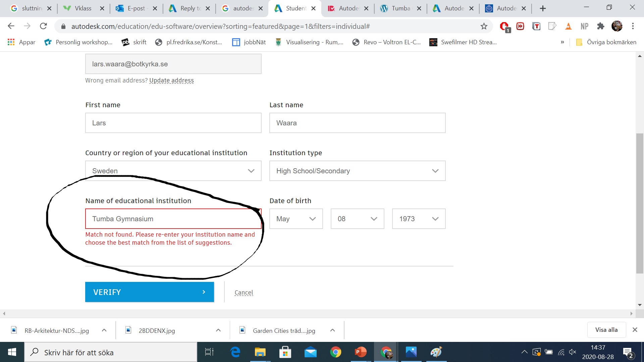Viewport: 644px width, 362px height.
Task: Open the user profile avatar icon
Action: [616, 26]
